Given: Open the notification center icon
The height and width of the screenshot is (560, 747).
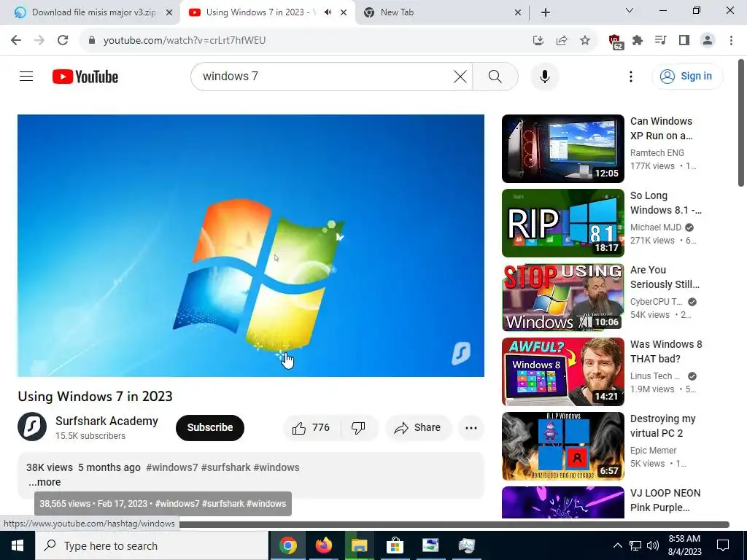Looking at the screenshot, I should point(723,545).
